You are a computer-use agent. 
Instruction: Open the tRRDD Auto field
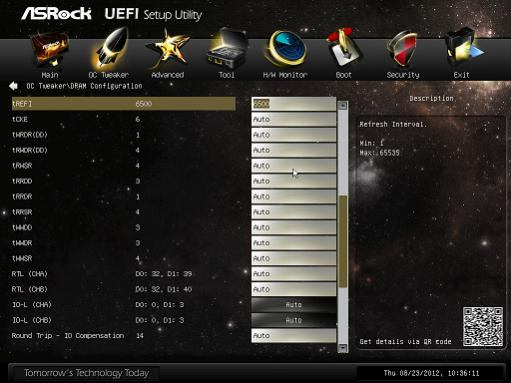pos(294,181)
